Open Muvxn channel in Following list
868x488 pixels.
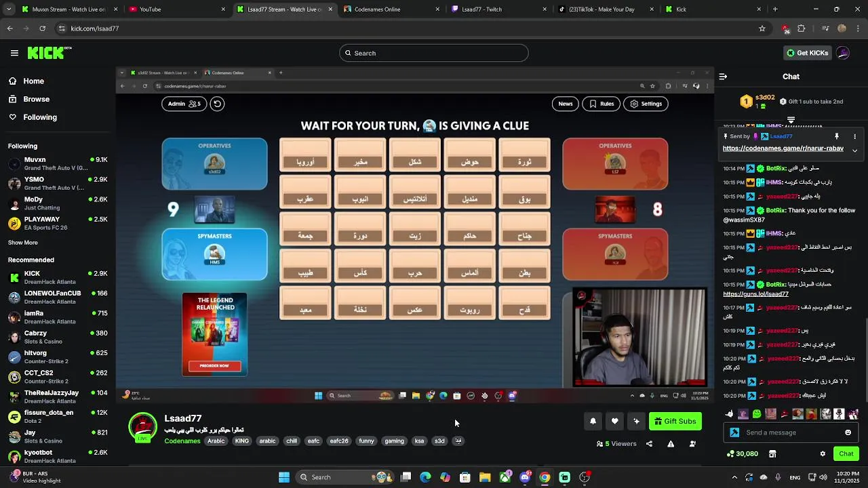tap(58, 163)
